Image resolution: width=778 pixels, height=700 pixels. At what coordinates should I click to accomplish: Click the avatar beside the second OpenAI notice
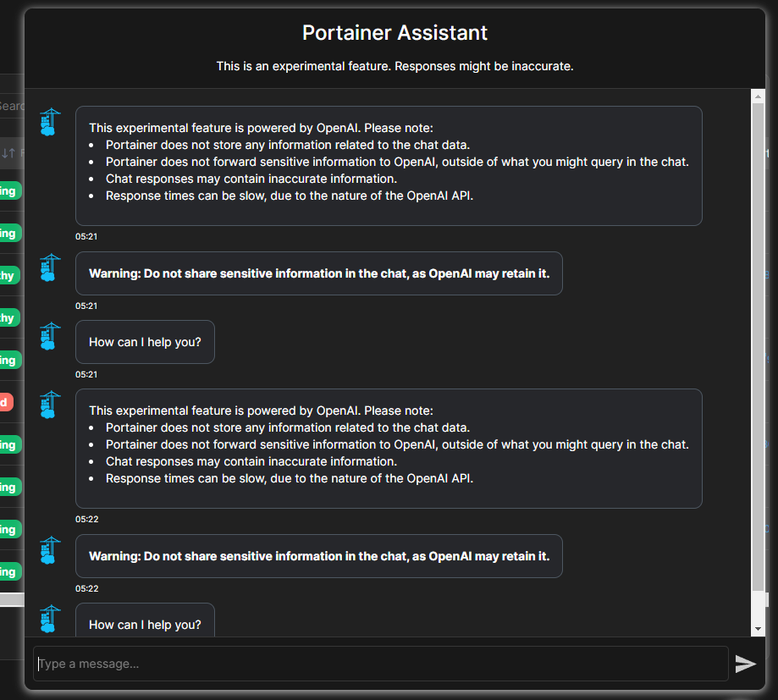[x=51, y=405]
